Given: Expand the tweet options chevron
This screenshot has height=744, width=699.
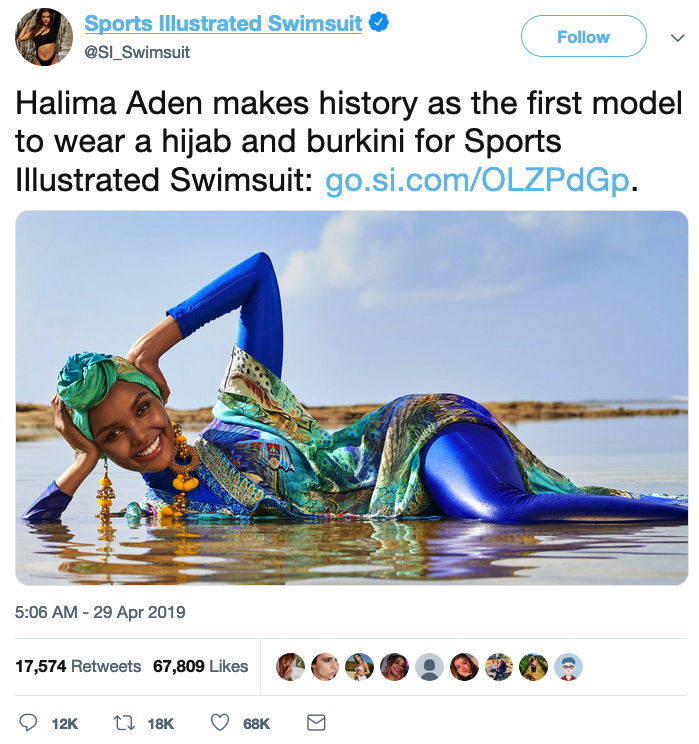Looking at the screenshot, I should (x=678, y=37).
